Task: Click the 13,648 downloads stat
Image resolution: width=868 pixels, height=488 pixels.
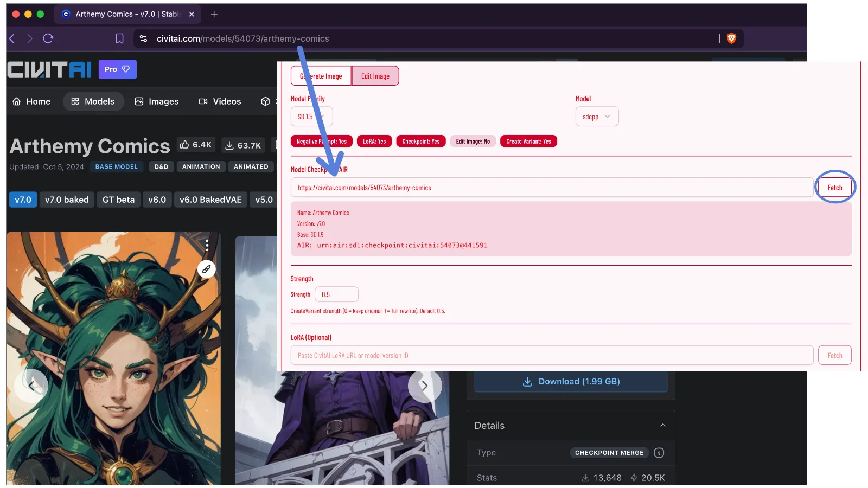Action: pyautogui.click(x=602, y=478)
